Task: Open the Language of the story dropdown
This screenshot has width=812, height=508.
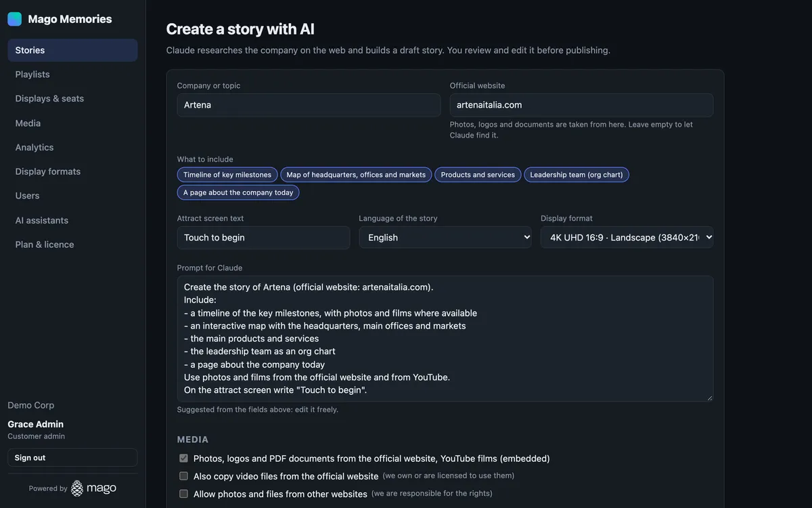Action: (445, 238)
